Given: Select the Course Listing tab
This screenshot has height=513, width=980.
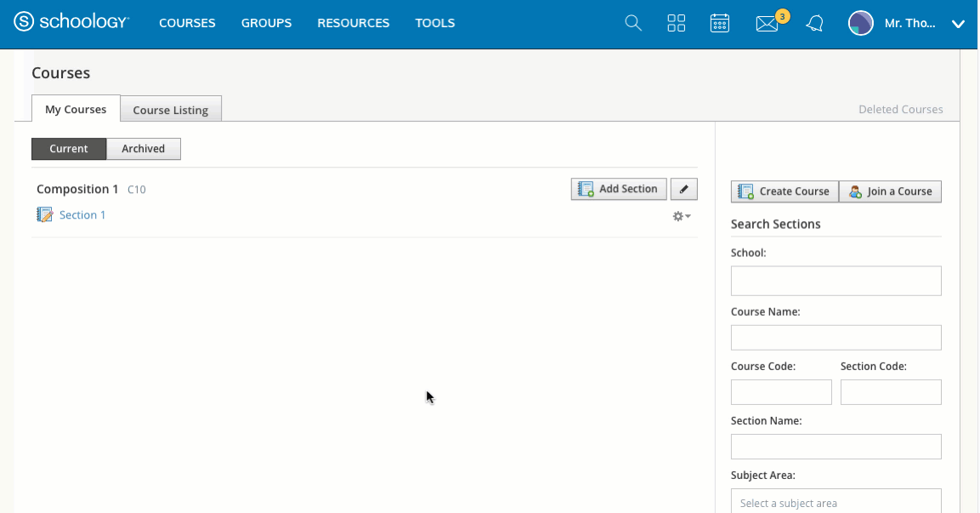Looking at the screenshot, I should pyautogui.click(x=170, y=110).
